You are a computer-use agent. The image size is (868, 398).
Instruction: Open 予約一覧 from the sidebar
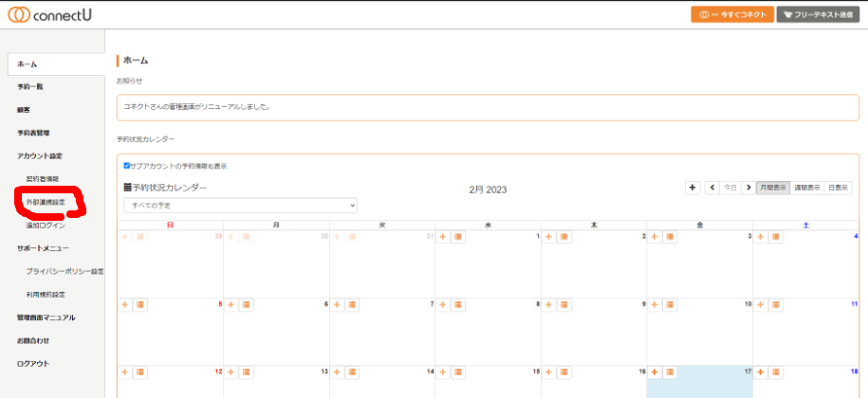[30, 87]
